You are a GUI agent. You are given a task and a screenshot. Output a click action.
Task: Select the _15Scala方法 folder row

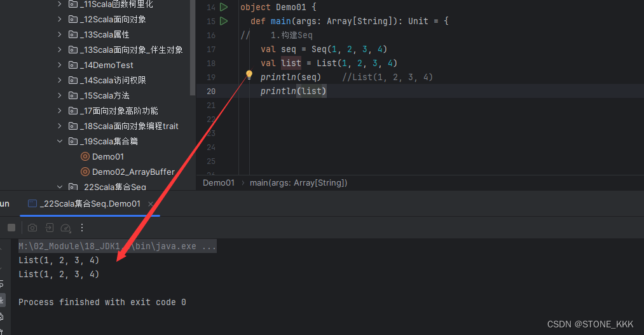tap(95, 95)
